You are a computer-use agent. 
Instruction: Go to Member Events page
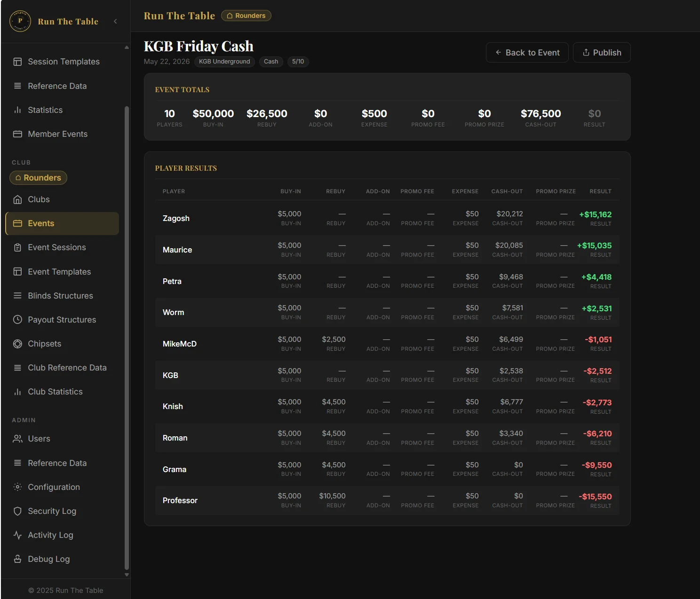tap(62, 134)
